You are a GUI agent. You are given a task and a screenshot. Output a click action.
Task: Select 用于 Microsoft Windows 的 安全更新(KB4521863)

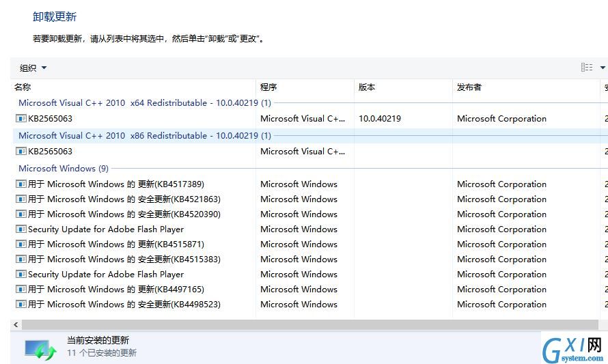[x=124, y=199]
